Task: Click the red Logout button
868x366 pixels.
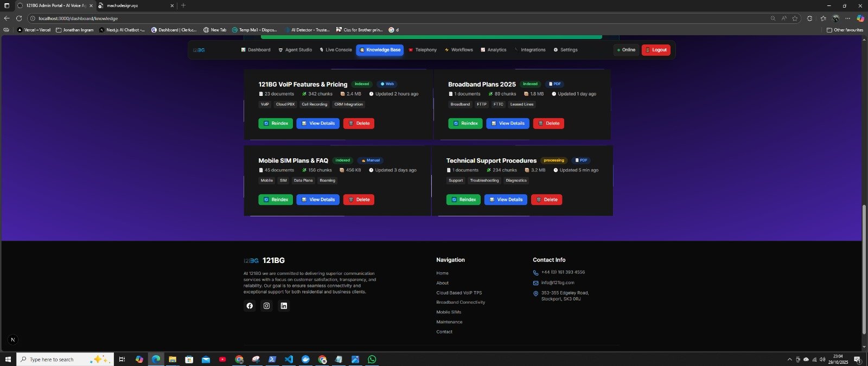Action: pyautogui.click(x=656, y=50)
